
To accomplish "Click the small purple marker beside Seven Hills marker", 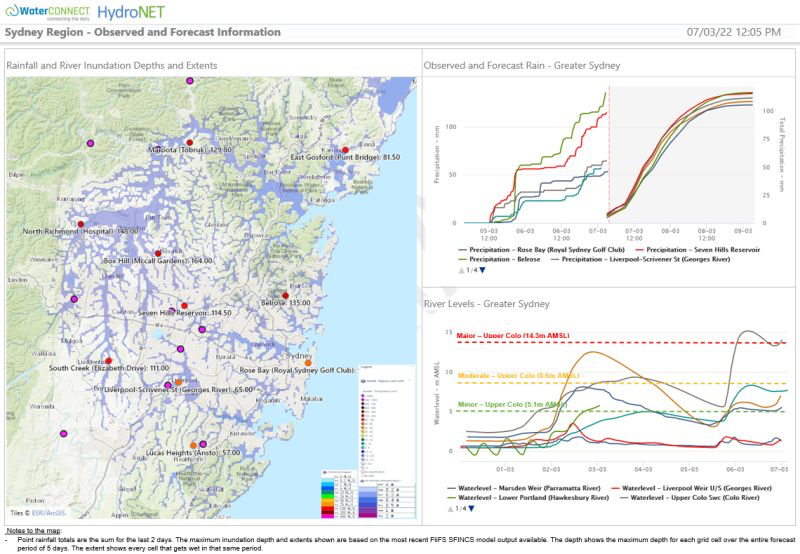I will (172, 310).
